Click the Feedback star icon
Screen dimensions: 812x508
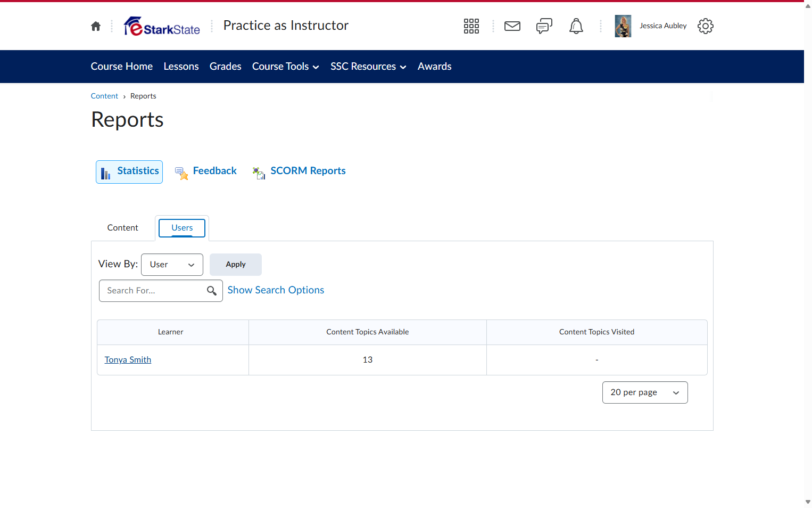[181, 173]
